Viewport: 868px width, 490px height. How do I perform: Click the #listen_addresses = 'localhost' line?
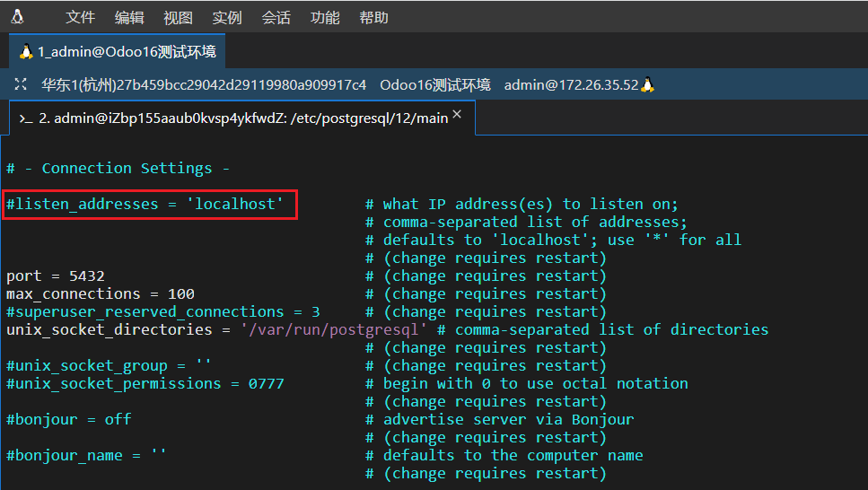(x=145, y=205)
